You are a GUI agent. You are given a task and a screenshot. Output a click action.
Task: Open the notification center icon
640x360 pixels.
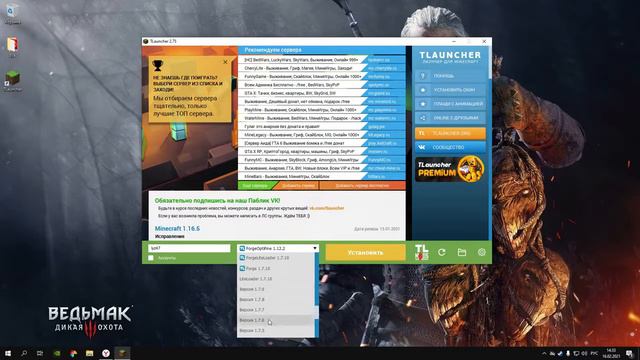[x=630, y=353]
